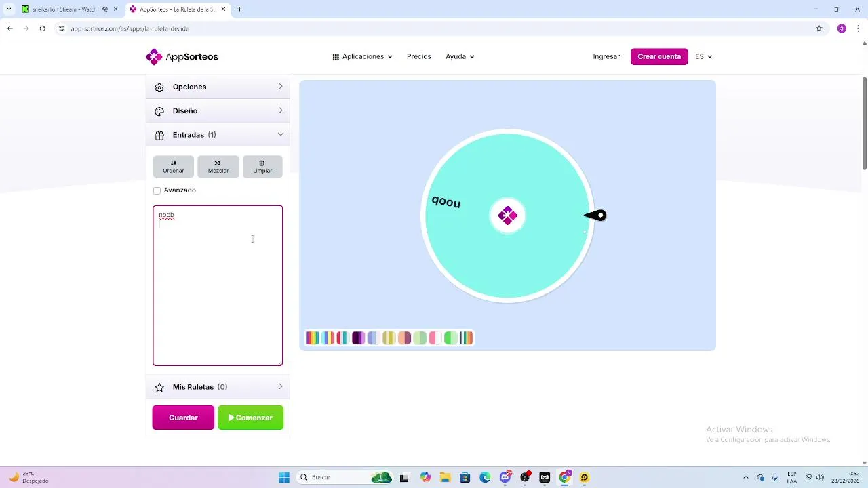Start the wheel with Comenzar
The height and width of the screenshot is (488, 868).
point(250,418)
